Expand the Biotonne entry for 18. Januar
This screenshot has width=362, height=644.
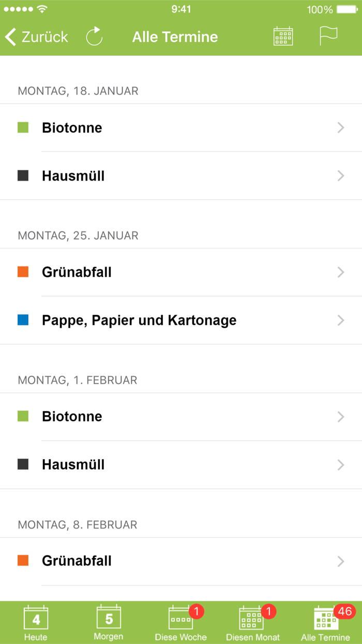tap(181, 128)
